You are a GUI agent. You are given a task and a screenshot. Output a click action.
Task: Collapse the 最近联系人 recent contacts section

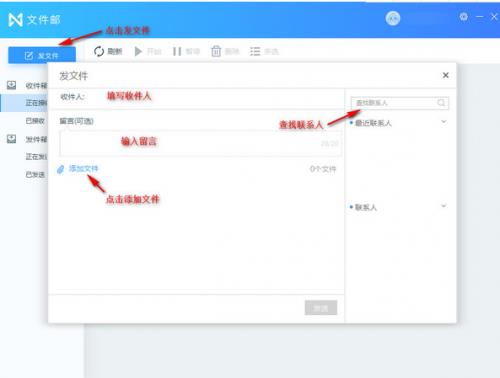[x=444, y=122]
